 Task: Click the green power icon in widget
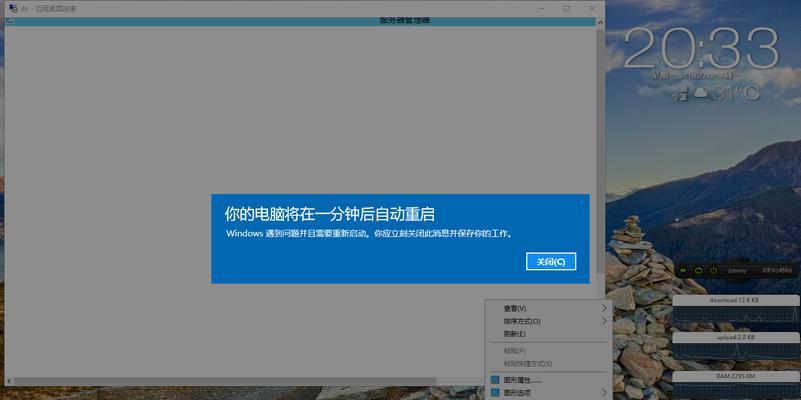point(714,270)
